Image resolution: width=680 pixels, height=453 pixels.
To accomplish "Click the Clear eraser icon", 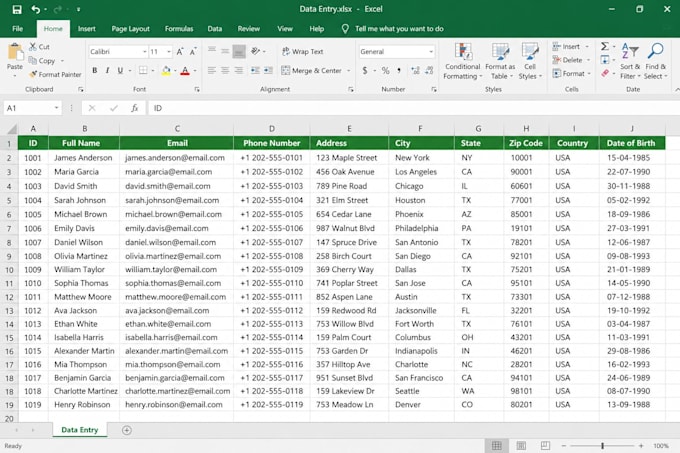I will (x=605, y=73).
